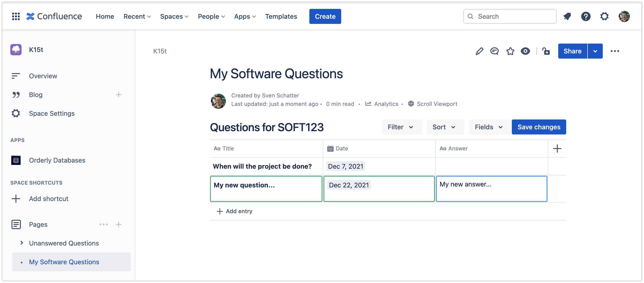Open the Spaces menu
Viewport: 644px width, 283px height.
(174, 16)
